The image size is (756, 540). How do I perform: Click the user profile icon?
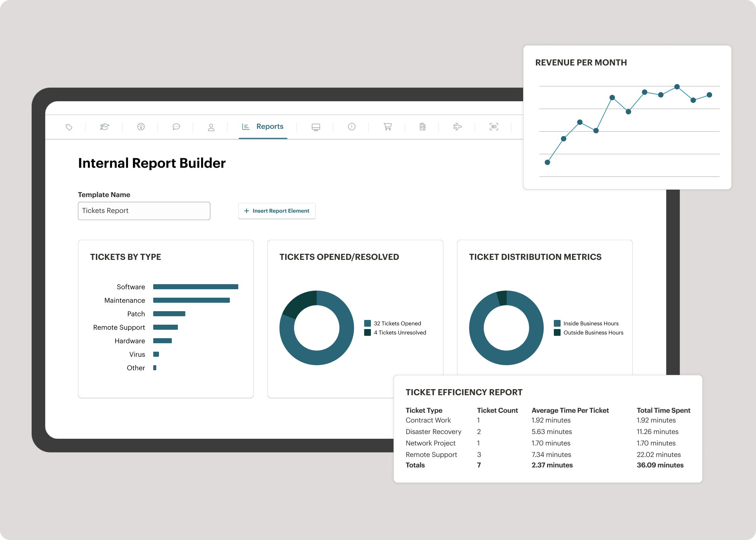click(x=211, y=127)
